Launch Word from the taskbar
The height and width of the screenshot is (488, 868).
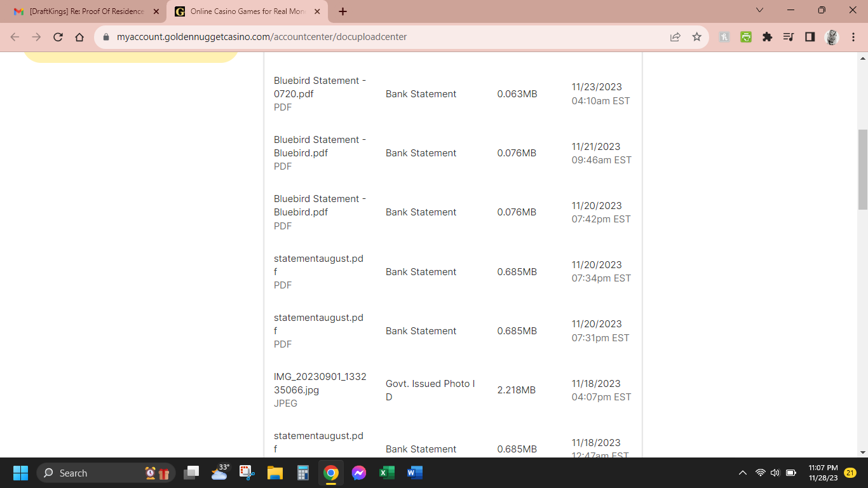415,473
